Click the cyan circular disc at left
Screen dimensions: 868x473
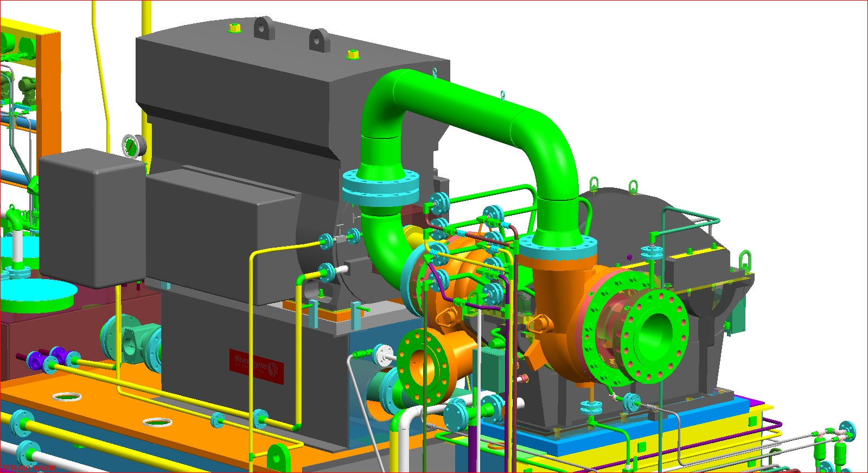click(x=37, y=294)
